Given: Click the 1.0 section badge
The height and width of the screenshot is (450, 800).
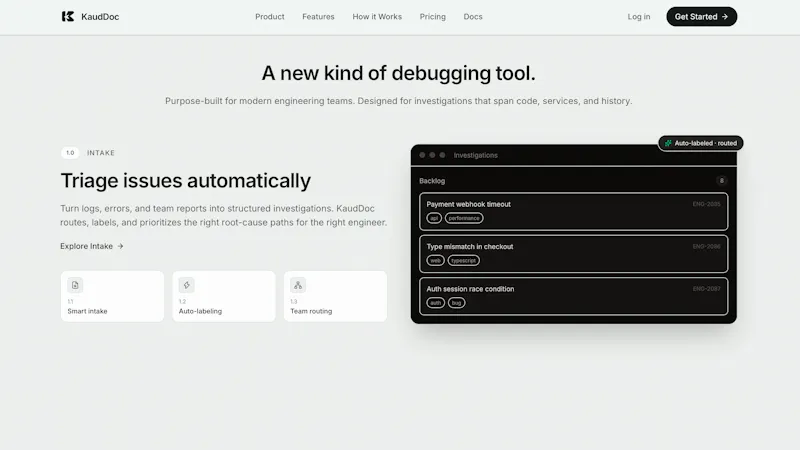Looking at the screenshot, I should click(x=70, y=153).
